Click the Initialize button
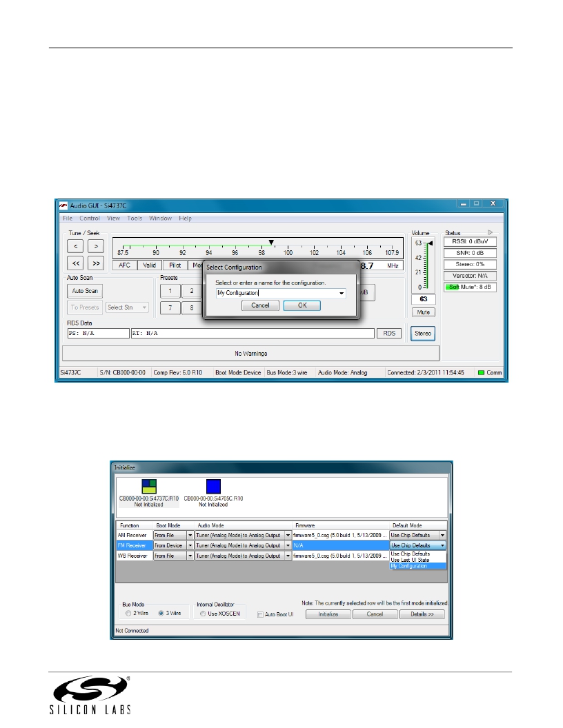 [x=328, y=614]
